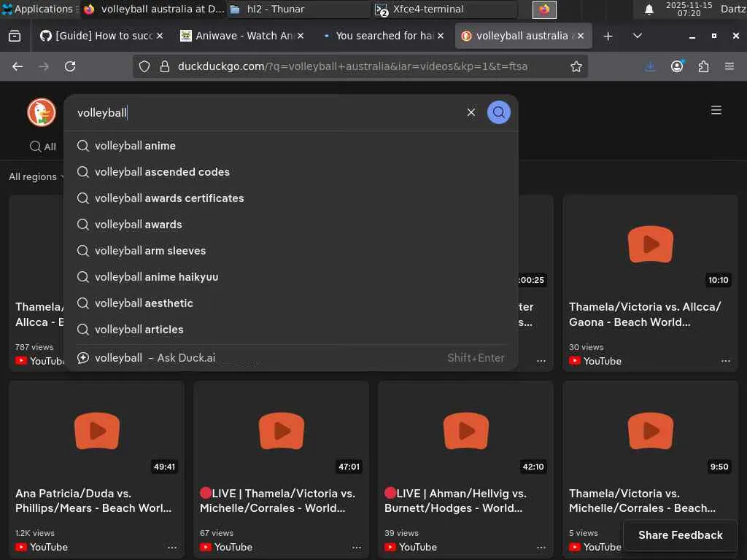Open the All search results tab
The height and width of the screenshot is (560, 747).
(x=43, y=147)
